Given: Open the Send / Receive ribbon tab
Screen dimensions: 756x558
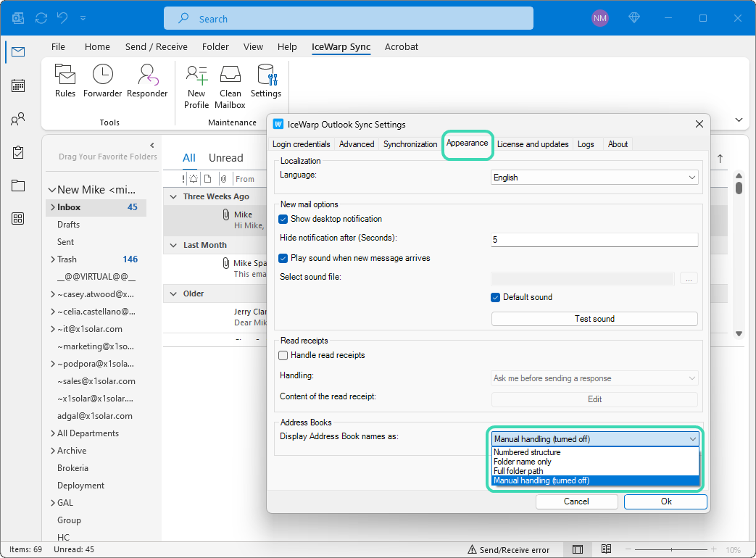Looking at the screenshot, I should [156, 47].
